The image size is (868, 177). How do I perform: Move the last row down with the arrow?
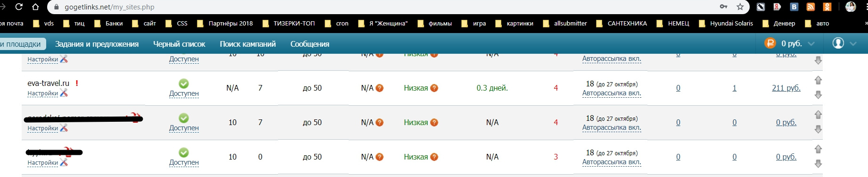tap(818, 164)
